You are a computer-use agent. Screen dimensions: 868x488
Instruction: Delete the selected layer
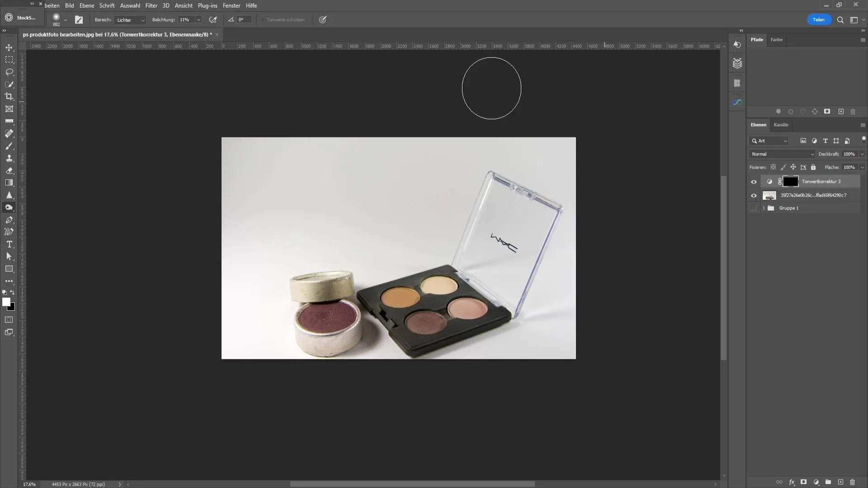click(853, 482)
